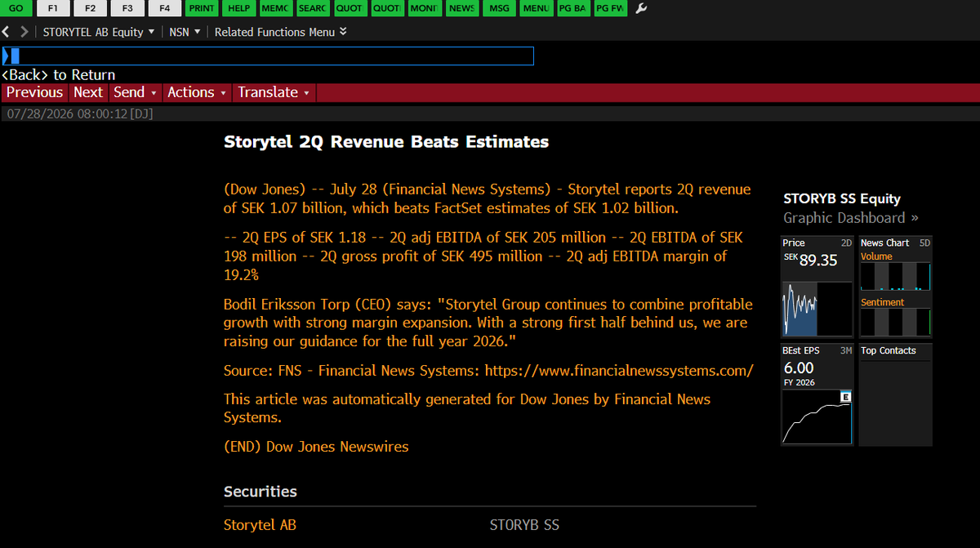Click the Volume label in News Chart

(x=876, y=256)
